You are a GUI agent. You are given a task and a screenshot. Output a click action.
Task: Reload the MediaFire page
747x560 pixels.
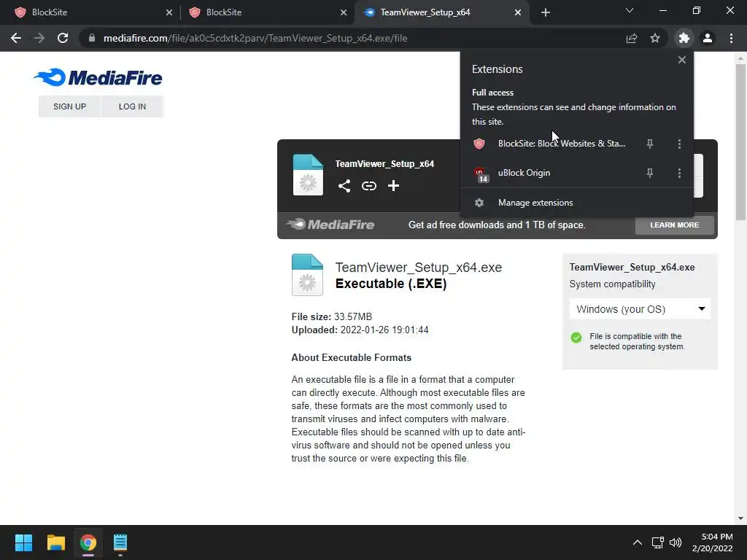click(x=63, y=38)
